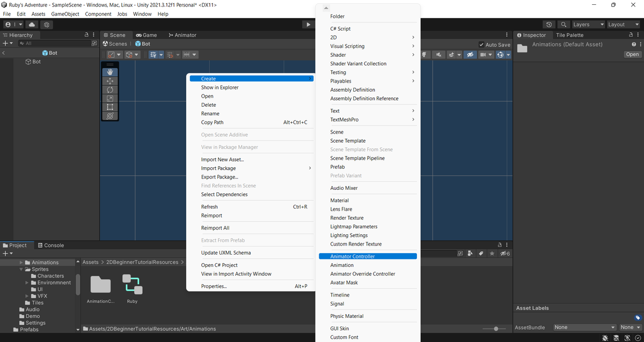This screenshot has width=644, height=342.
Task: Click the Play button
Action: tap(308, 25)
